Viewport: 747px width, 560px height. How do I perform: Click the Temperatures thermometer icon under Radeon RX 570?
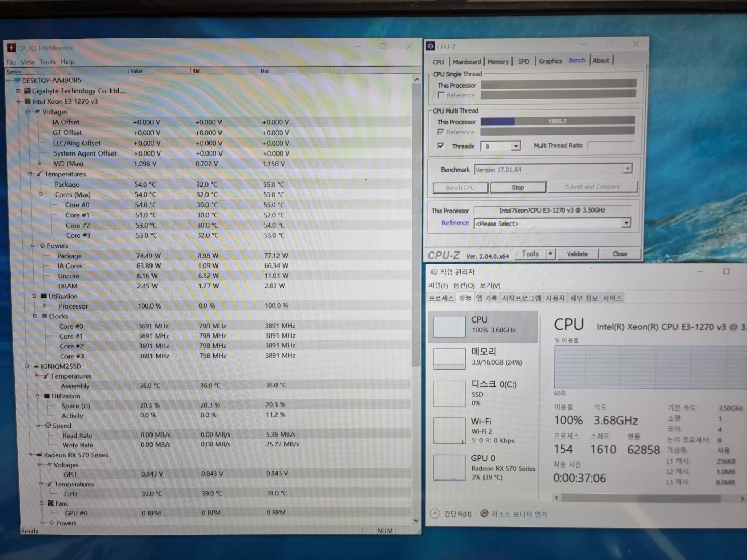[x=50, y=484]
